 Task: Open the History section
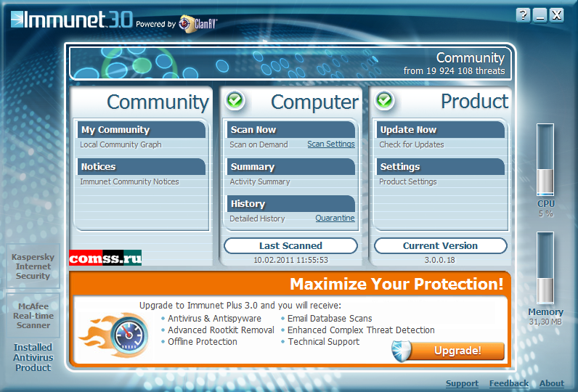click(x=291, y=203)
